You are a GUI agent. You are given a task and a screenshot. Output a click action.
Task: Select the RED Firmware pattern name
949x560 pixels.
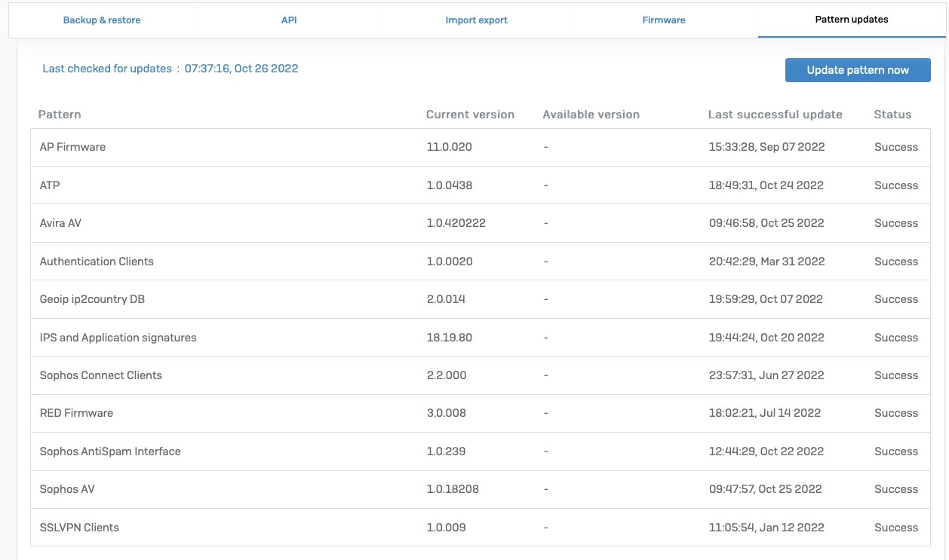pyautogui.click(x=76, y=413)
